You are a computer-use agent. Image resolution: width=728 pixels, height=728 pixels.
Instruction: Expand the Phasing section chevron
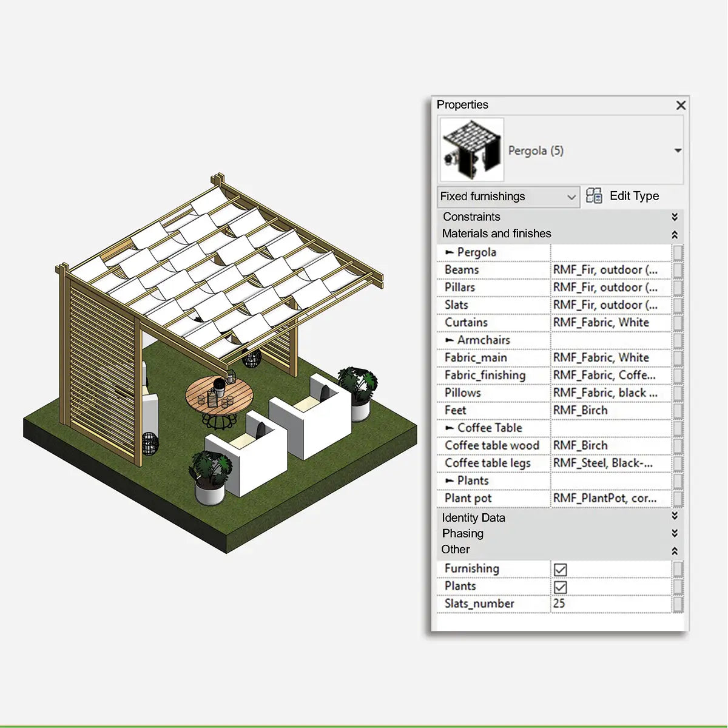click(x=674, y=533)
